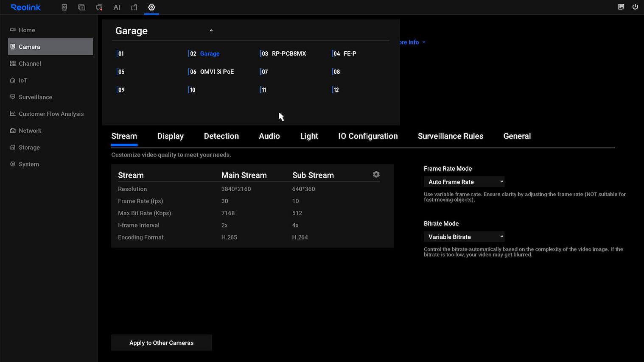Collapse the Garage camera selector
The height and width of the screenshot is (362, 644).
[x=211, y=31]
